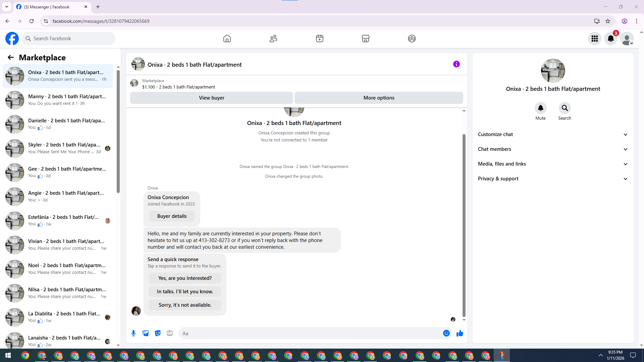Click the conversation list scrollbar
The image size is (644, 362).
click(x=118, y=132)
